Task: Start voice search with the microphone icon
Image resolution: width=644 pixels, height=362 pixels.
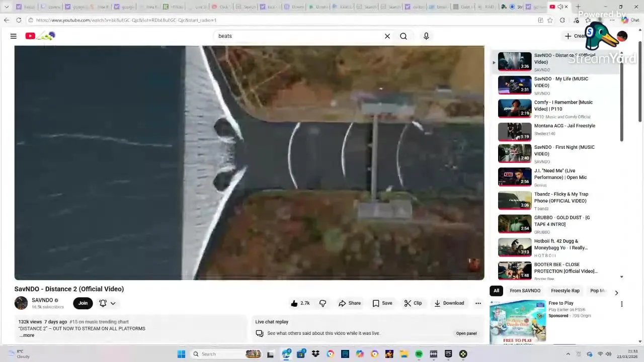Action: pos(426,36)
